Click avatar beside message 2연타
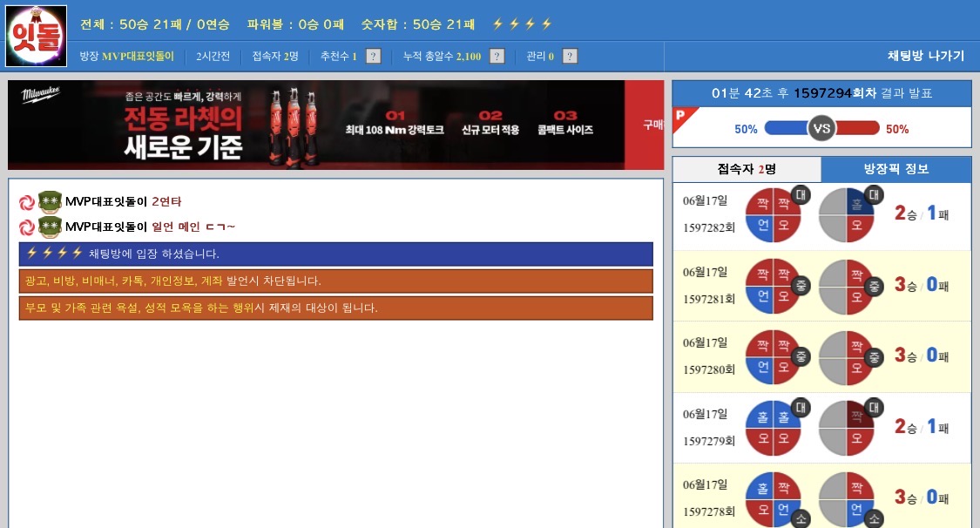The width and height of the screenshot is (980, 528). 50,202
